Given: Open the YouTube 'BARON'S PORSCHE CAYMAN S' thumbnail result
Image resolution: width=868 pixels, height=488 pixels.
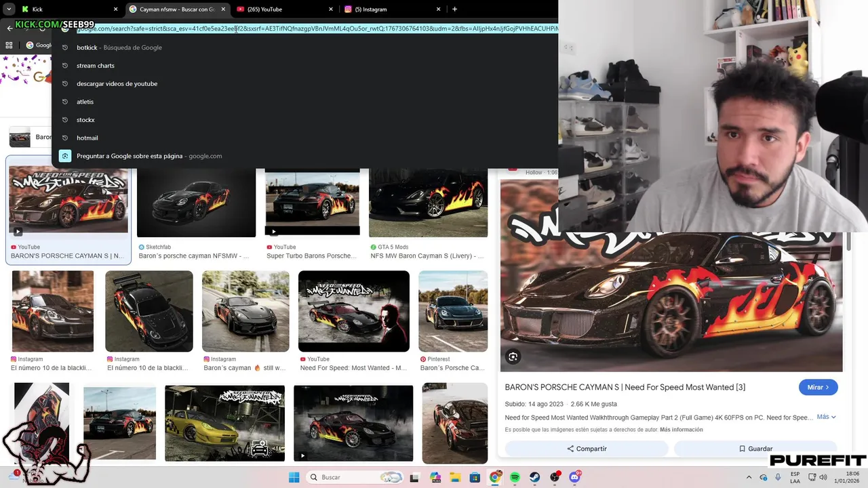Looking at the screenshot, I should [68, 200].
